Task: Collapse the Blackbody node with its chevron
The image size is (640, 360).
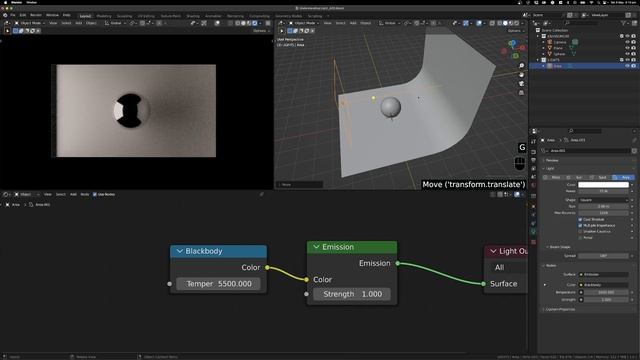Action: pyautogui.click(x=180, y=251)
